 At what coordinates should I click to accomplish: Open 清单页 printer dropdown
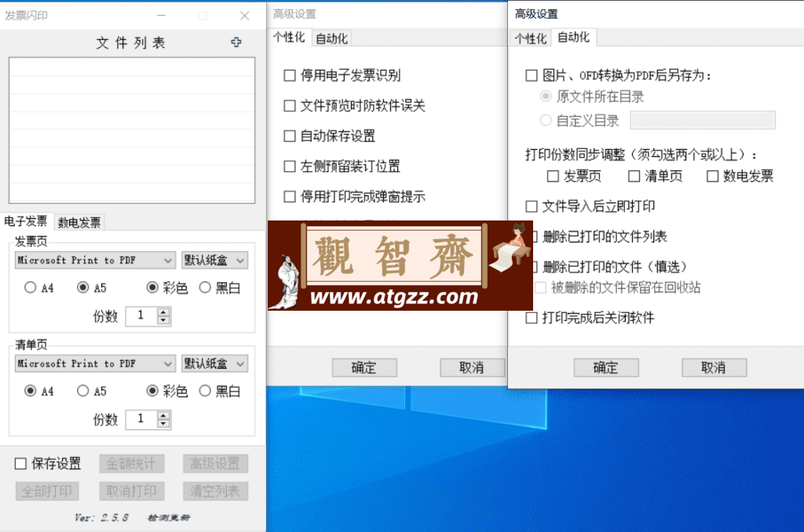tap(95, 364)
